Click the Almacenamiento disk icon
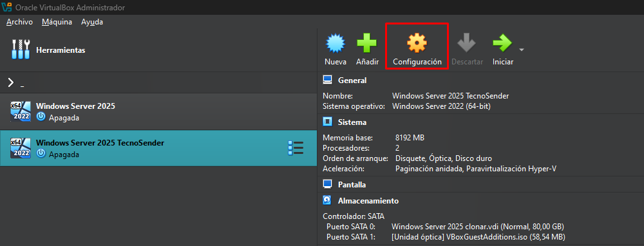Viewport: 644px width, 246px height. 327,200
